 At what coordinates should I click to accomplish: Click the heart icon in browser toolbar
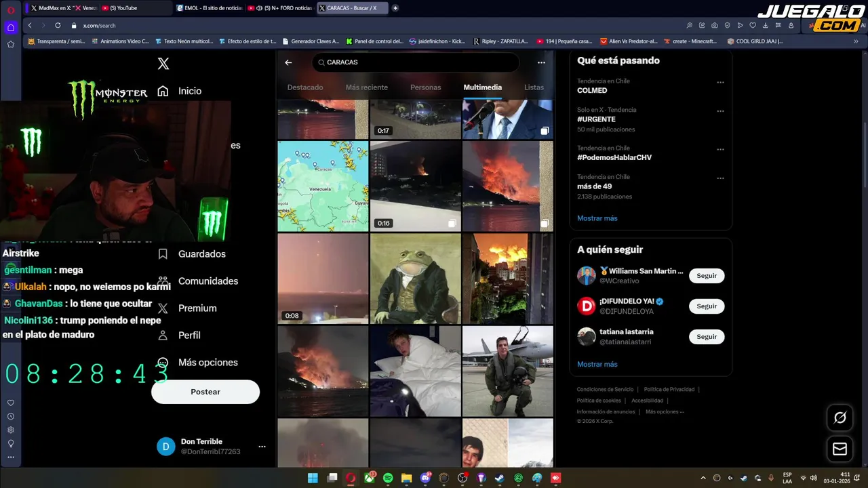tap(753, 26)
